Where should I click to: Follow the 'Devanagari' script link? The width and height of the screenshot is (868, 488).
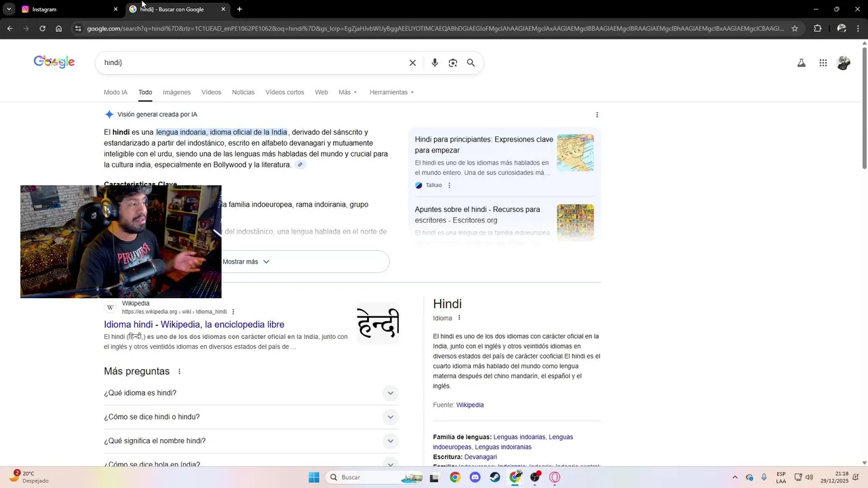click(x=481, y=457)
